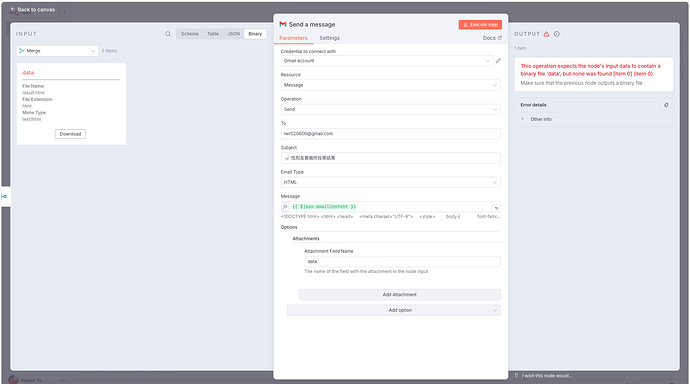Image resolution: width=690 pixels, height=384 pixels.
Task: Toggle the fx expression icon for Message
Action: pos(285,207)
